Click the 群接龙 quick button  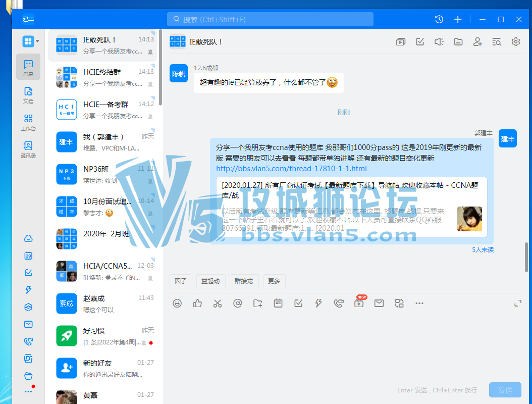(244, 281)
